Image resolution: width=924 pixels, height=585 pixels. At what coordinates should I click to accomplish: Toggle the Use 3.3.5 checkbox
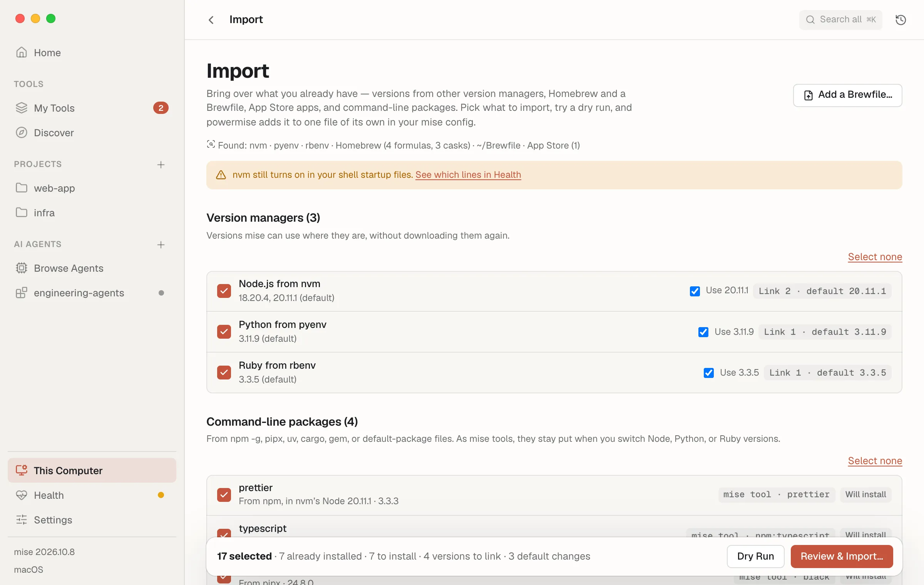click(709, 373)
